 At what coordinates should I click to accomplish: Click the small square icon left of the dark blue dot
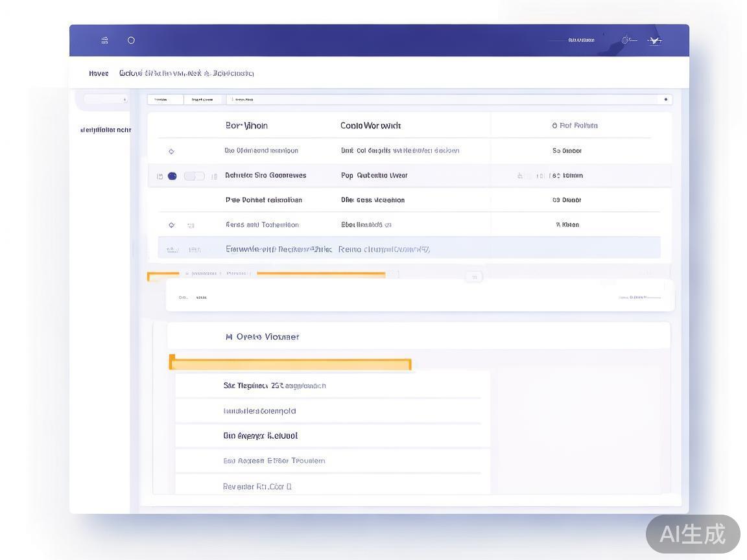[160, 176]
